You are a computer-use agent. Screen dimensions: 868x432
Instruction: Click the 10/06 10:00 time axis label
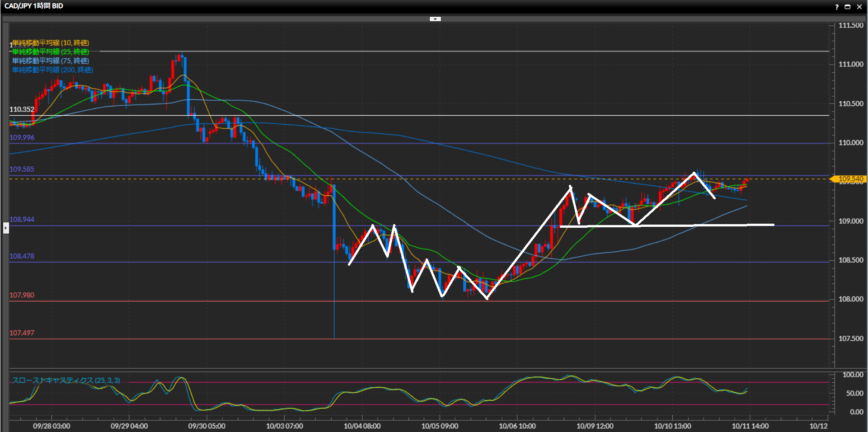[x=517, y=426]
